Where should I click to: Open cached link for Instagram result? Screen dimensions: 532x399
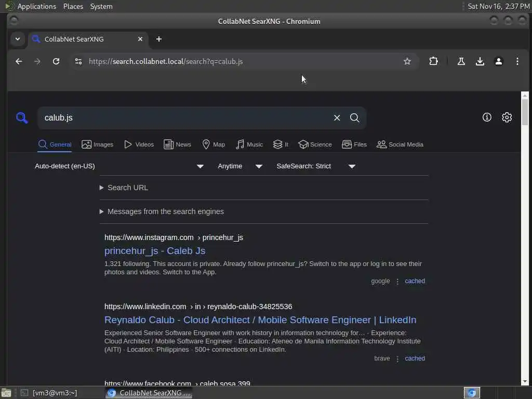pos(415,281)
